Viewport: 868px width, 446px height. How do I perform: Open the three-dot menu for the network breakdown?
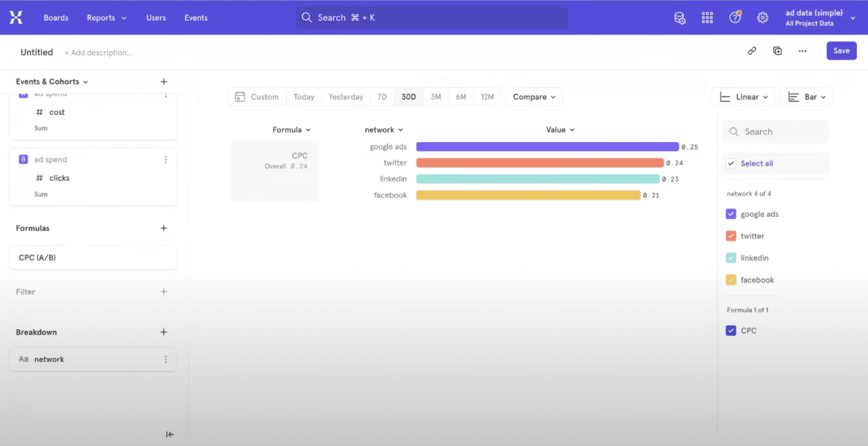point(166,359)
